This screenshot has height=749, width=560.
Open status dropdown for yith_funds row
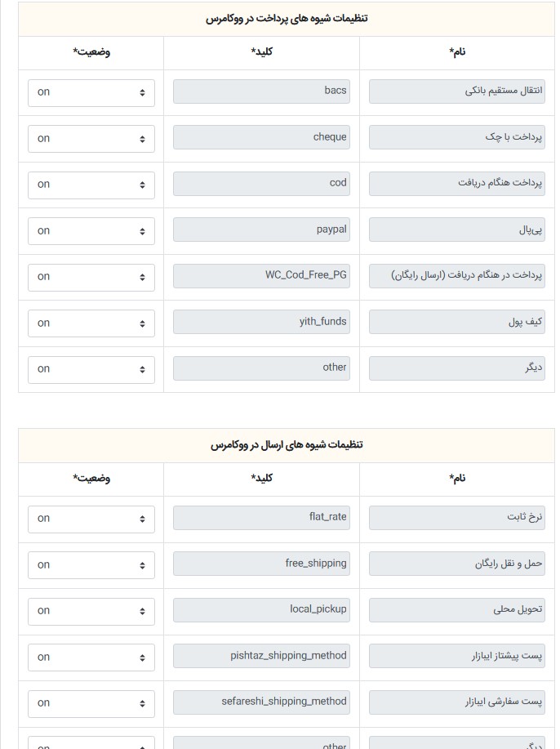pyautogui.click(x=91, y=323)
